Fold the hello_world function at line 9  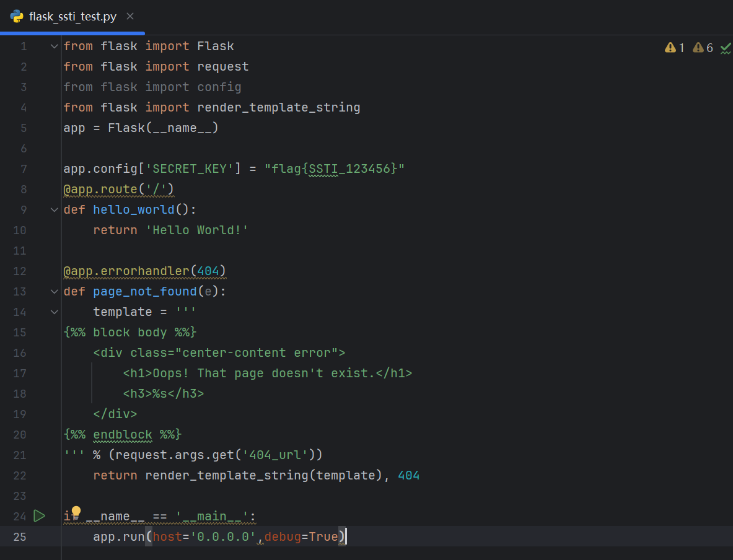pos(55,210)
